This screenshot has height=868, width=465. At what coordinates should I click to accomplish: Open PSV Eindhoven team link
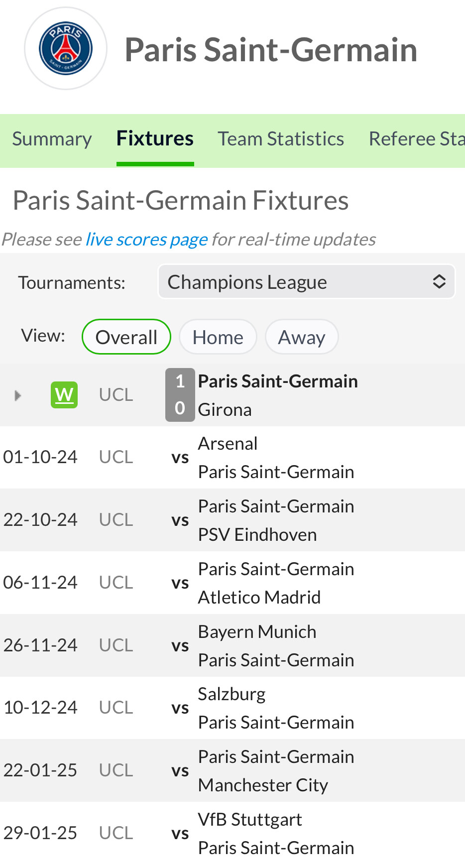(257, 535)
